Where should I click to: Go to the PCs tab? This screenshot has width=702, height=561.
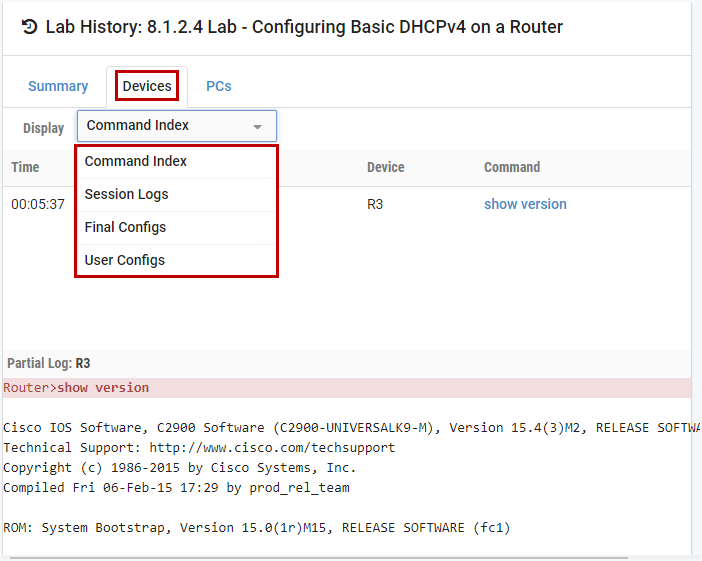[x=219, y=86]
